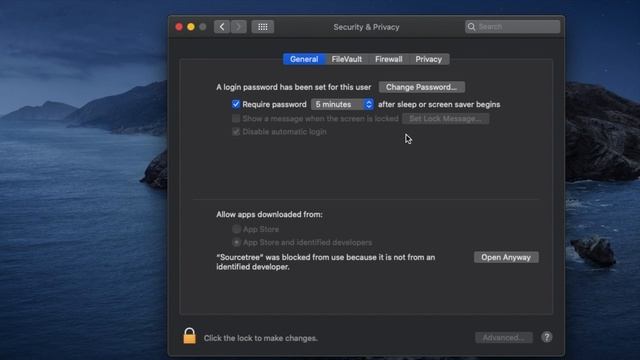Focus the Search input field
The height and width of the screenshot is (360, 640).
point(513,27)
